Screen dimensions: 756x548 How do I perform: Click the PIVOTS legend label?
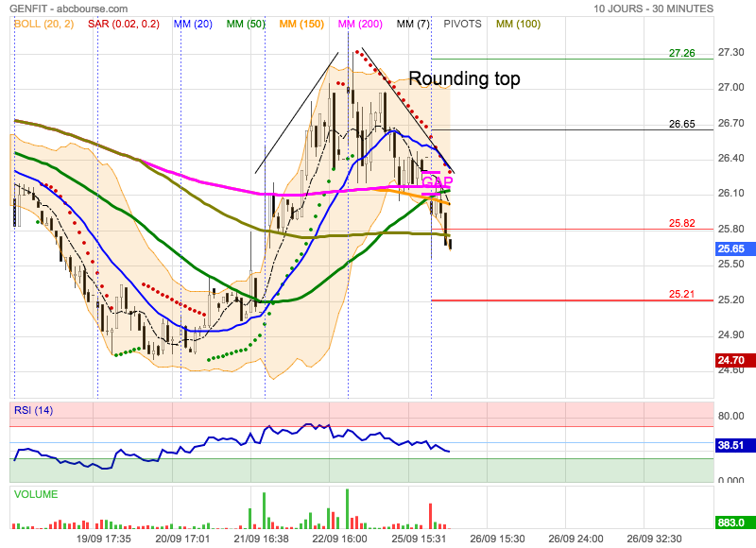462,24
